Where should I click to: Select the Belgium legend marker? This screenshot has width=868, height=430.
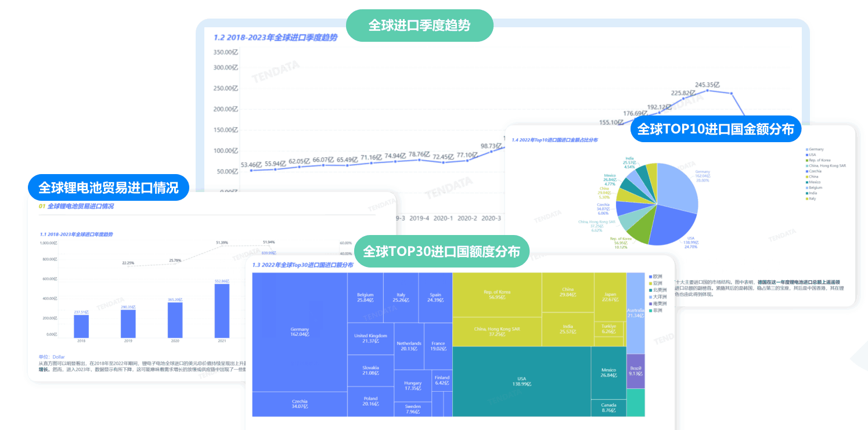pos(806,187)
